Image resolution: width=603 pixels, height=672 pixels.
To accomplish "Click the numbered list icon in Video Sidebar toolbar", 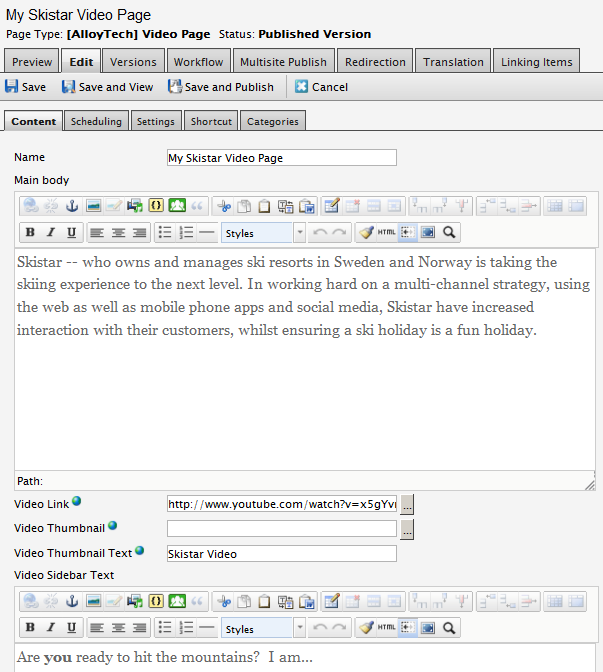I will point(185,629).
